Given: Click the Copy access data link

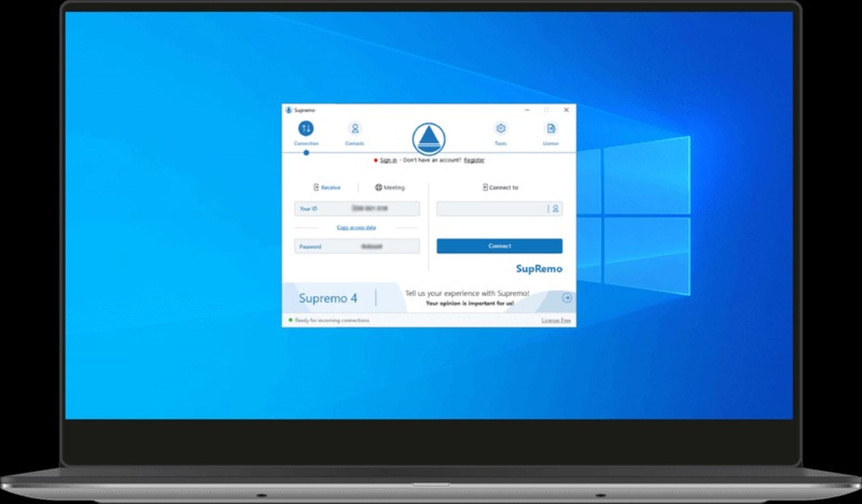Looking at the screenshot, I should 357,228.
